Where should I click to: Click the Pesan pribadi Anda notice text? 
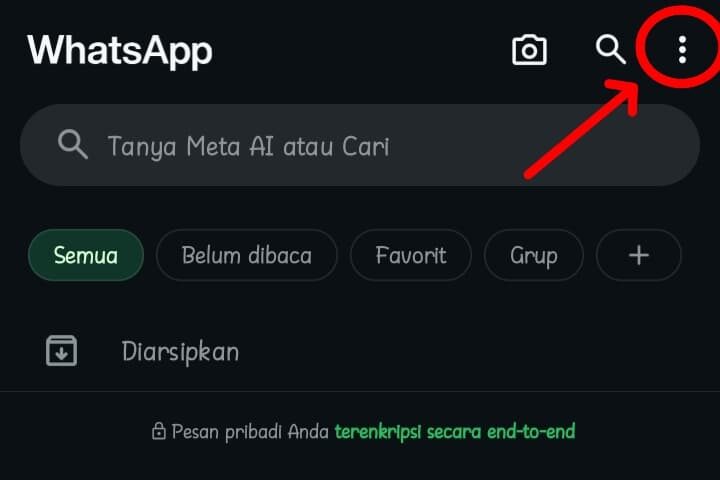click(250, 432)
